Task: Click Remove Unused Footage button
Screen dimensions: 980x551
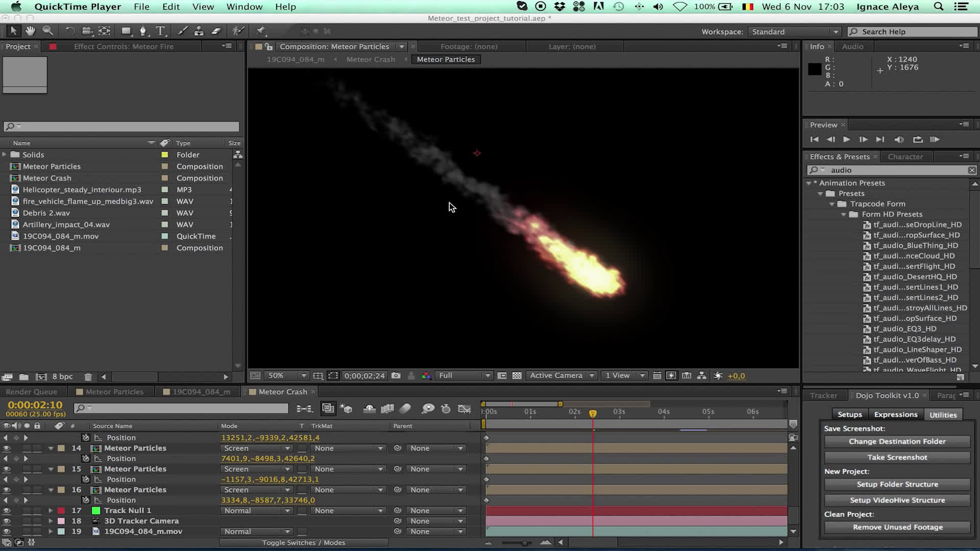Action: 897,527
